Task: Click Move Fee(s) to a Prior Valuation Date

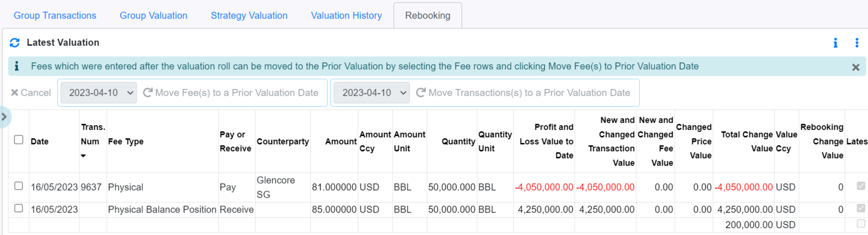Action: (231, 93)
